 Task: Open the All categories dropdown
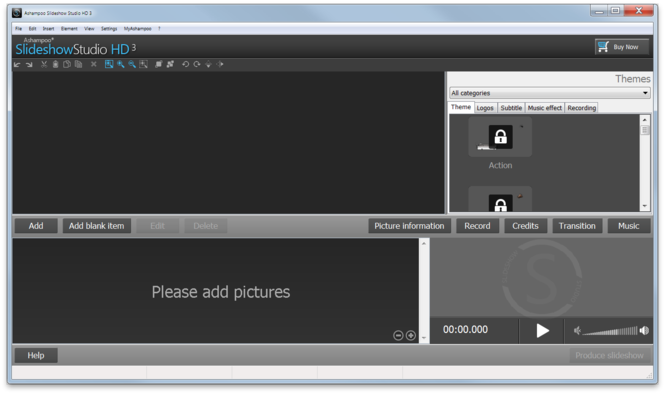550,93
